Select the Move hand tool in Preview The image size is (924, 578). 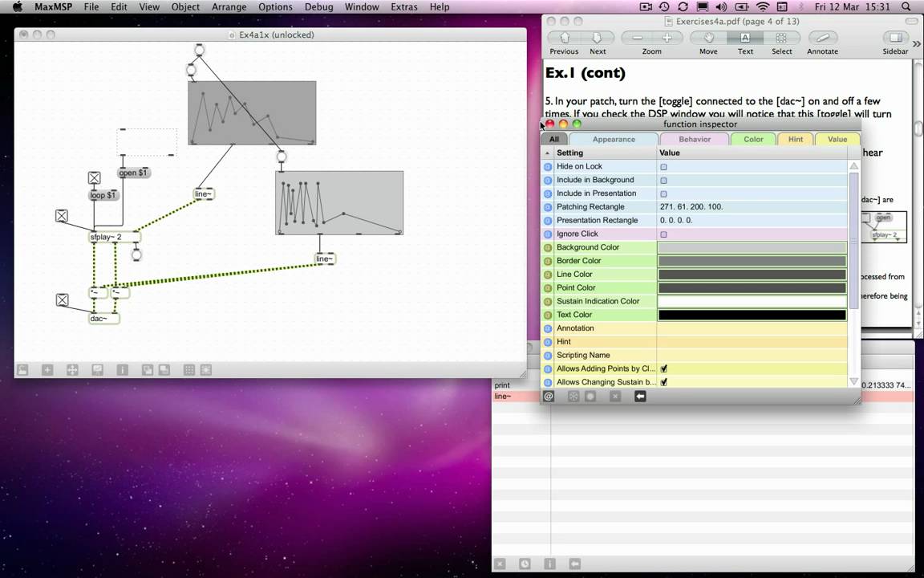(x=708, y=38)
